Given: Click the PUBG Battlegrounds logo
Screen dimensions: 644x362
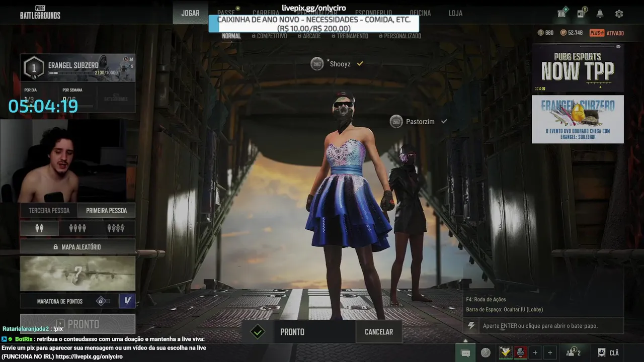Looking at the screenshot, I should coord(40,13).
